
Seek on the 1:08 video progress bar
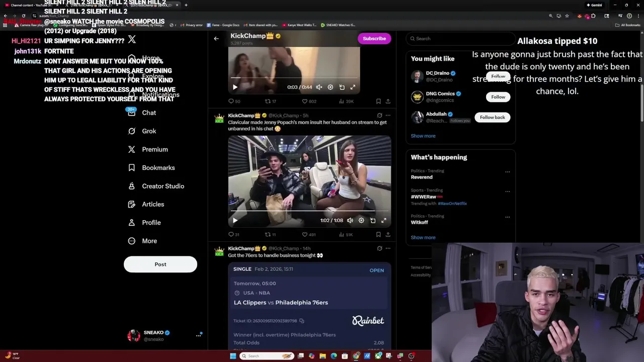point(309,211)
